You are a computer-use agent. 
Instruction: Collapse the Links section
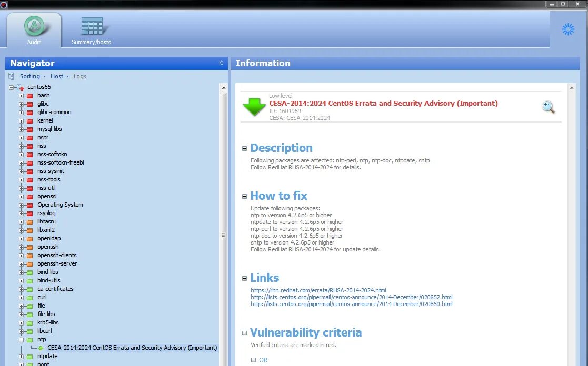tap(244, 278)
